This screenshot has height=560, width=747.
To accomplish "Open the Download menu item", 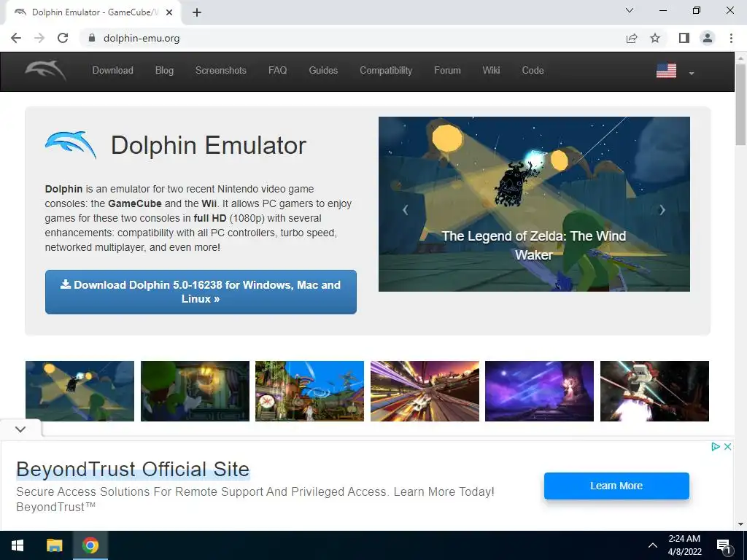I will pyautogui.click(x=113, y=71).
